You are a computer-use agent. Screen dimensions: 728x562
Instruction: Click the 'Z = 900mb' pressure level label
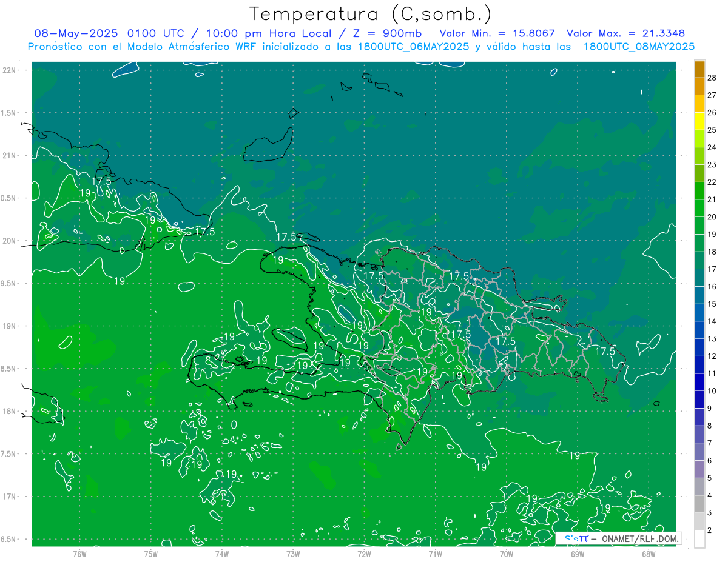[388, 33]
